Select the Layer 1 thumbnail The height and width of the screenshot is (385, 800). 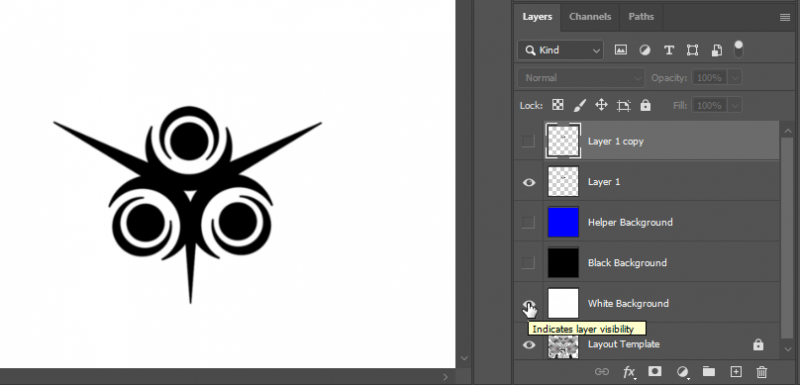point(563,182)
